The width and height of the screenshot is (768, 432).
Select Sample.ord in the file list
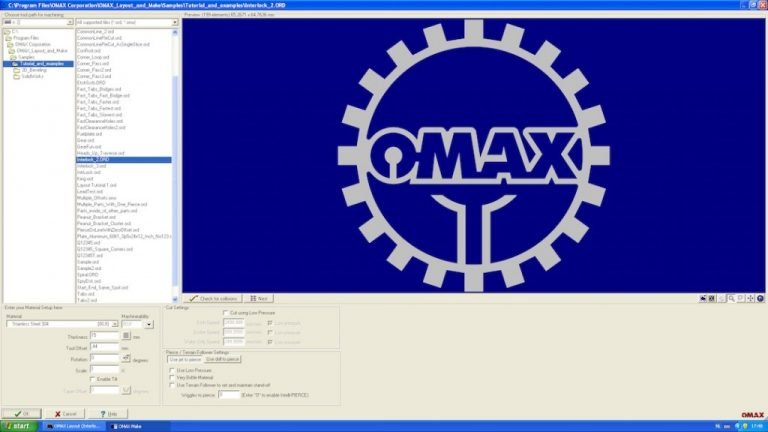point(88,262)
